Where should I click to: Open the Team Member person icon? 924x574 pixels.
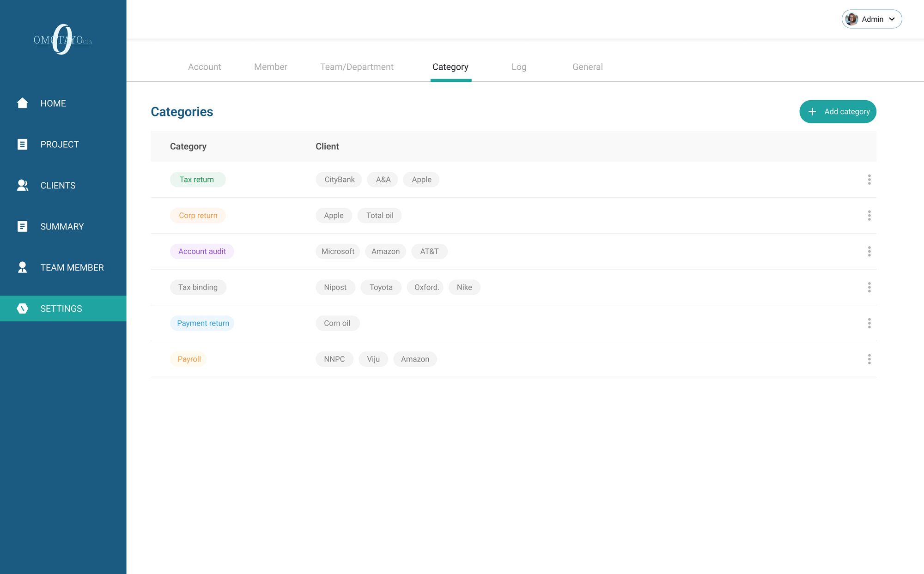22,267
